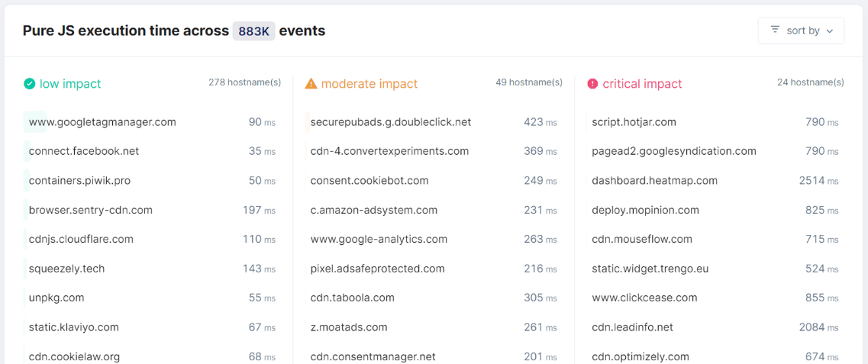Select securepubads.g.doubleclick.net hostname
Image resolution: width=868 pixels, height=364 pixels.
pyautogui.click(x=390, y=122)
